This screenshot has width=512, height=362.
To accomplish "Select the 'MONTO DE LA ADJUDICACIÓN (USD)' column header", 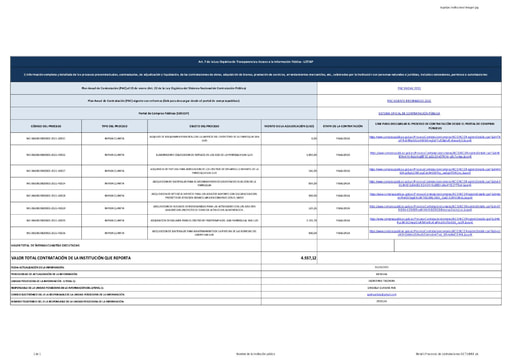I will [x=289, y=126].
